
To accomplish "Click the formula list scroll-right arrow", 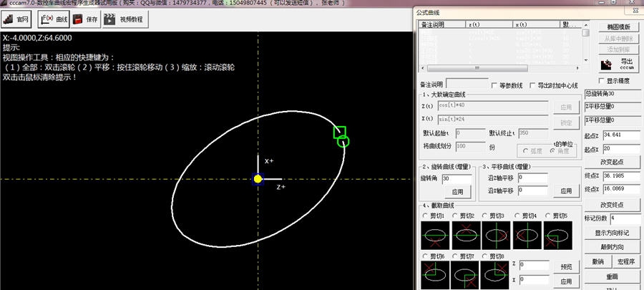I will 579,68.
